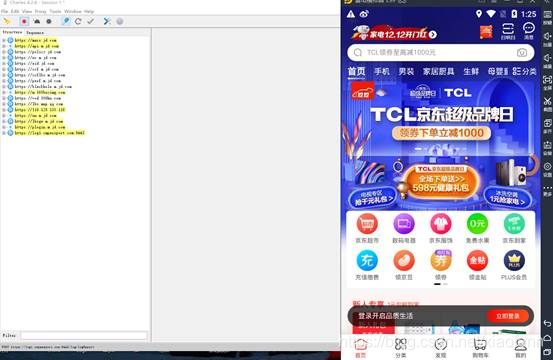Tap the 598元健康礼包 orange banner button

[441, 183]
